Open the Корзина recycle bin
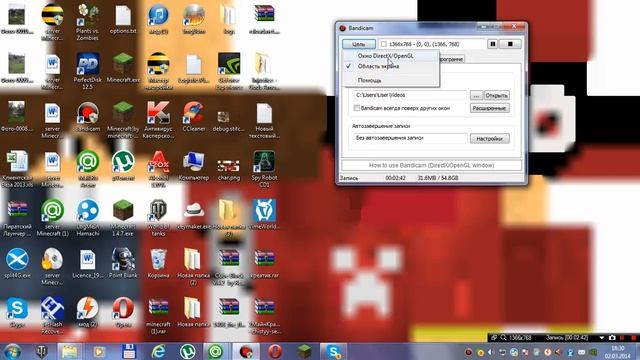Viewport: 640px width, 360px height. coord(158,264)
